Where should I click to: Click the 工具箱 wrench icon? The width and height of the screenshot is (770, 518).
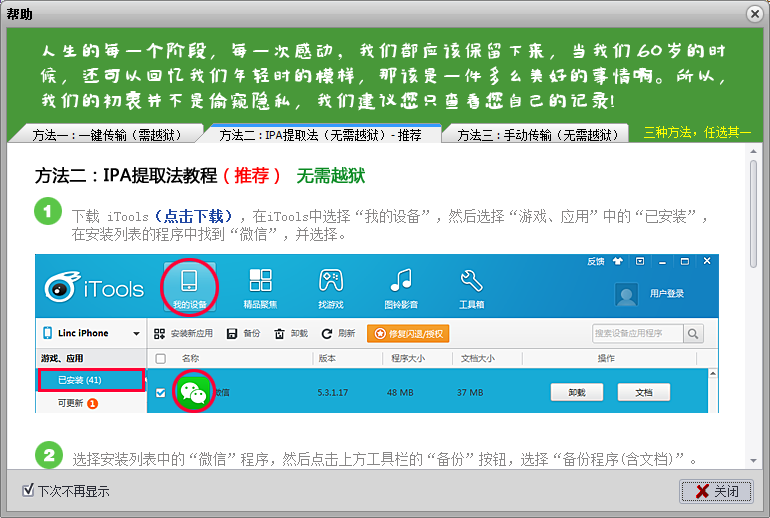click(x=471, y=281)
